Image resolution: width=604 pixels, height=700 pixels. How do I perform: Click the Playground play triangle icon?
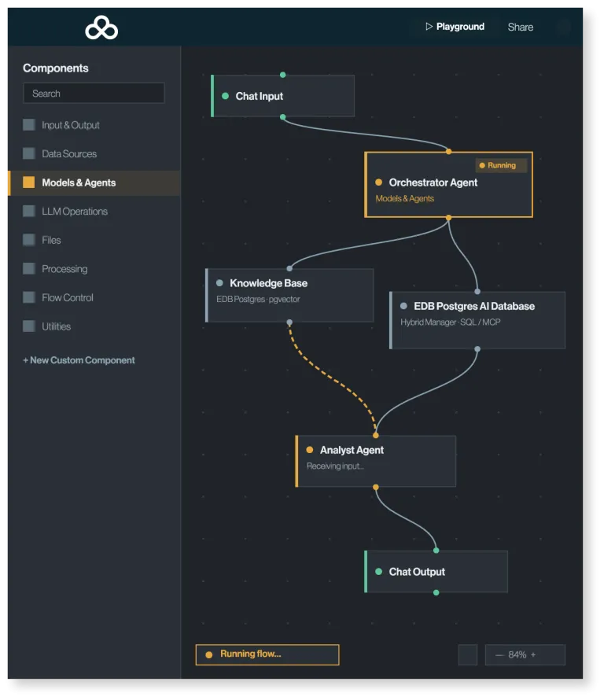[x=429, y=27]
